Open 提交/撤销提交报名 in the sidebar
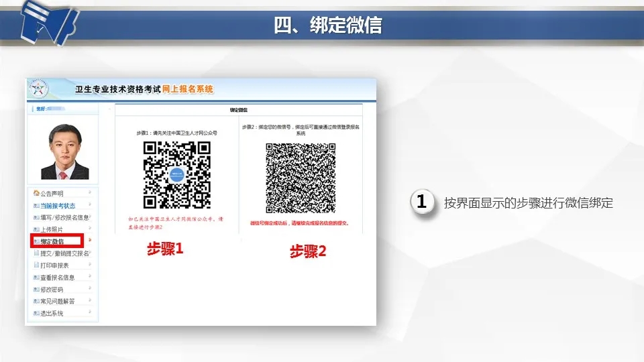Screen dimensions: 644x362 tap(64, 253)
